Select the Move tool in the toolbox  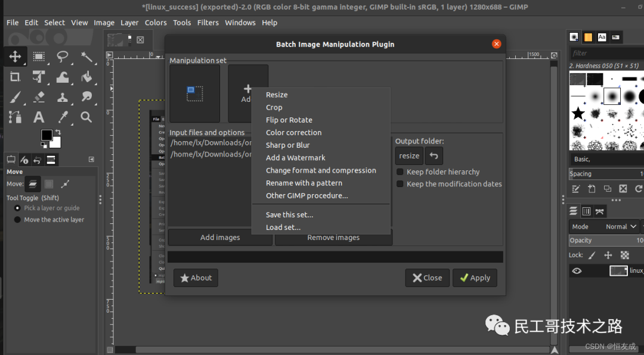15,56
